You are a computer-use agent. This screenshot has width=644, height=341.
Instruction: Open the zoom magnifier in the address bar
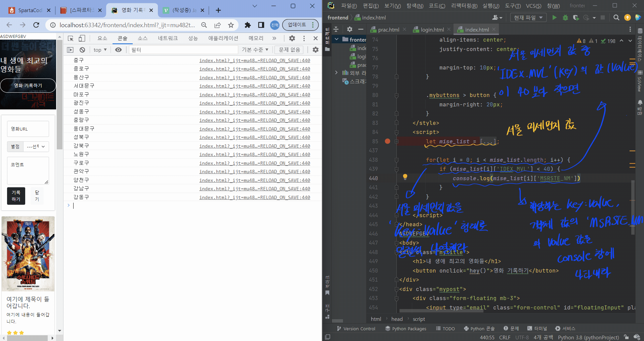point(204,25)
